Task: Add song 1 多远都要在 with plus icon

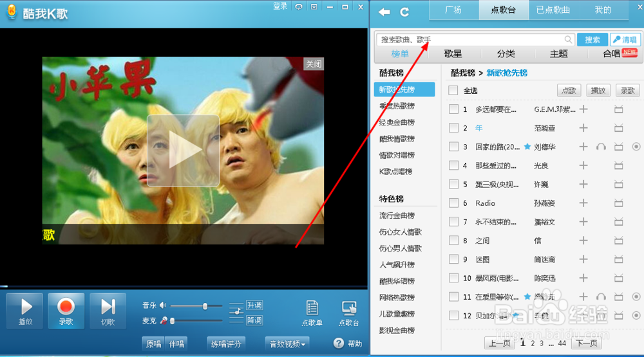Action: click(583, 109)
